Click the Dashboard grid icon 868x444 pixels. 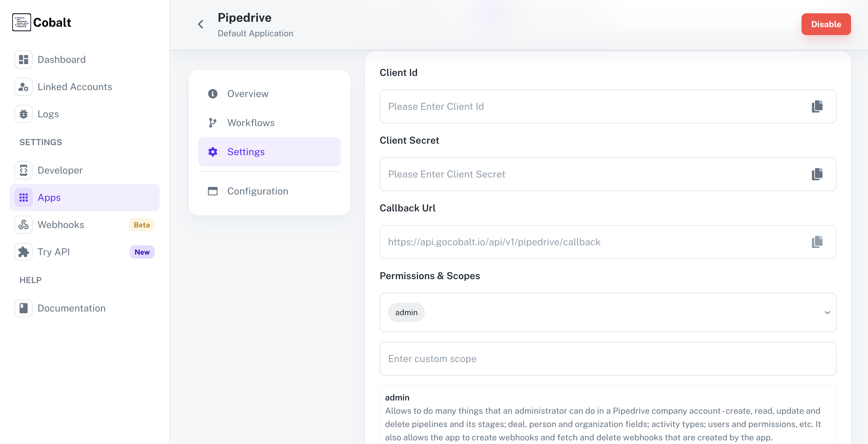click(23, 60)
